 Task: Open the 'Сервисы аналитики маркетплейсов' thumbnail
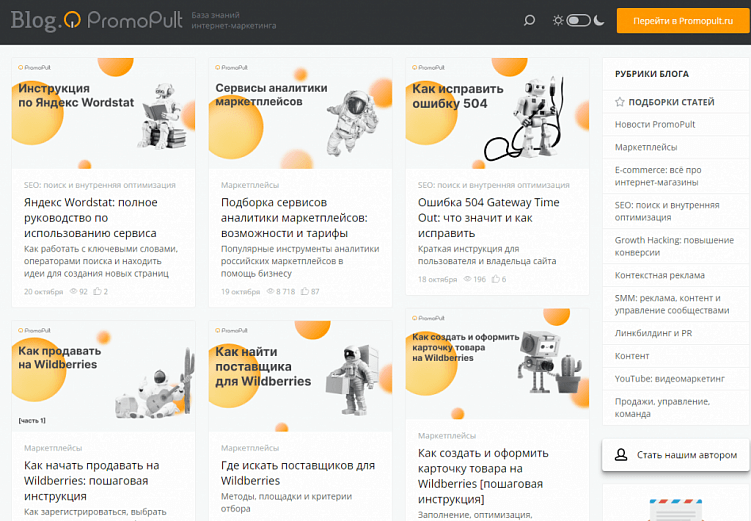300,113
